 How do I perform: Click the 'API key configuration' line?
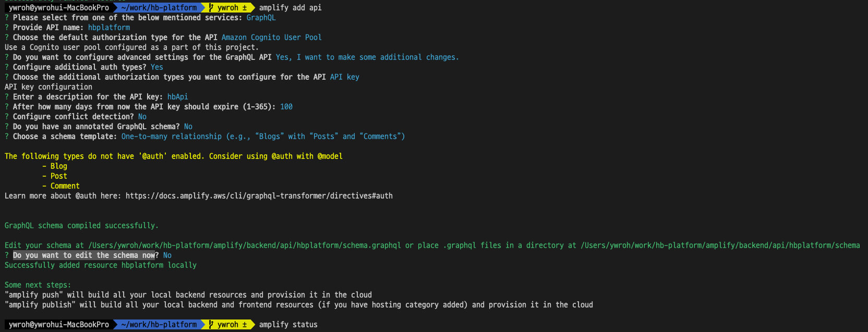49,87
